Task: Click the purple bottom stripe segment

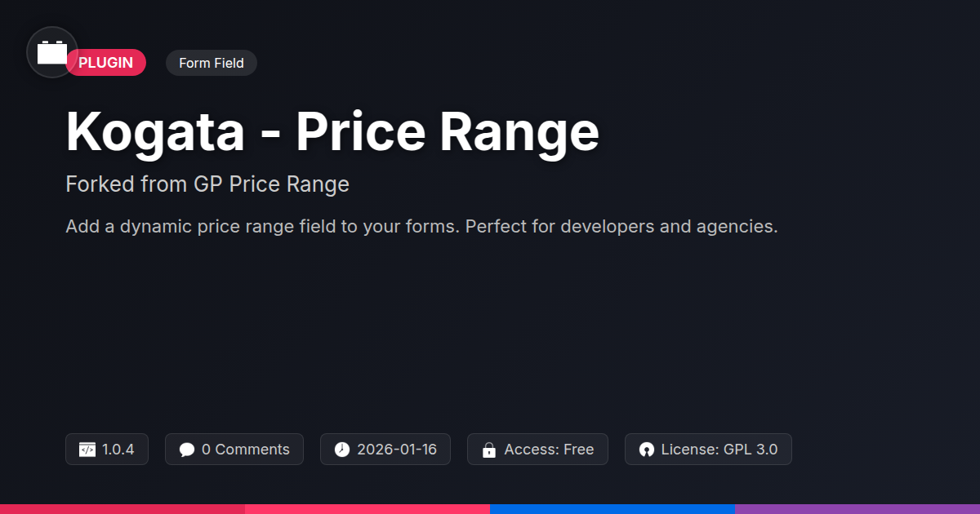Action: (857, 509)
